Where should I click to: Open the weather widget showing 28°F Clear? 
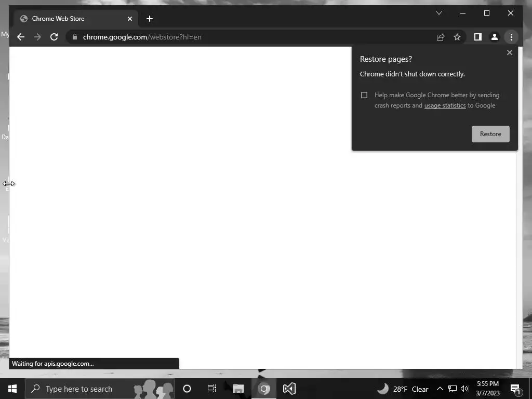pos(403,389)
